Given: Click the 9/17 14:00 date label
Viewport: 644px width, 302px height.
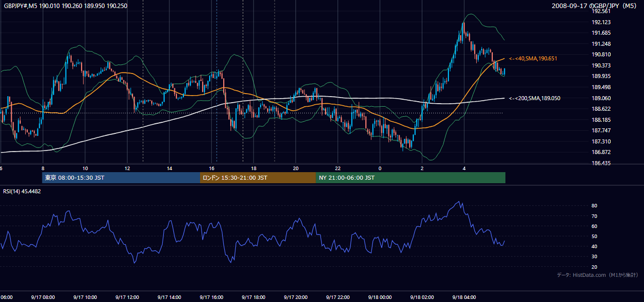Looking at the screenshot, I should click(169, 297).
